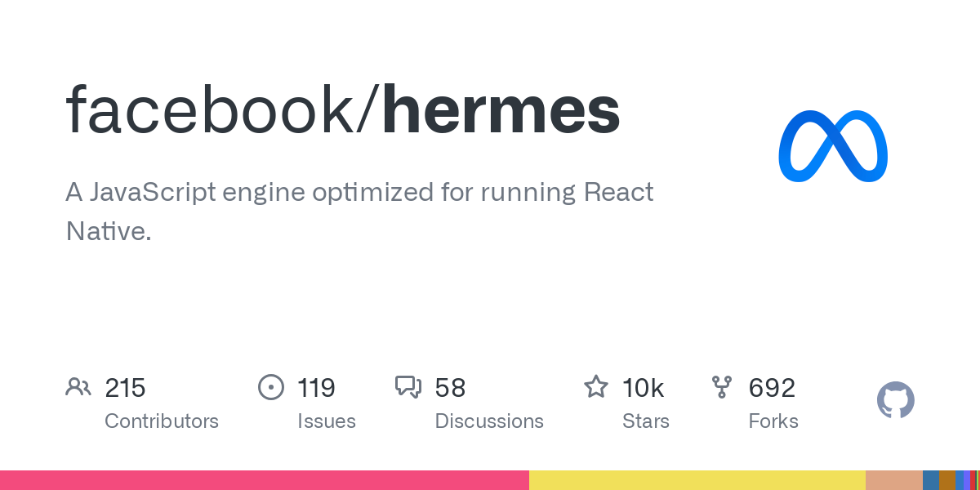Click the tan language bar segment
This screenshot has height=490, width=980.
894,480
